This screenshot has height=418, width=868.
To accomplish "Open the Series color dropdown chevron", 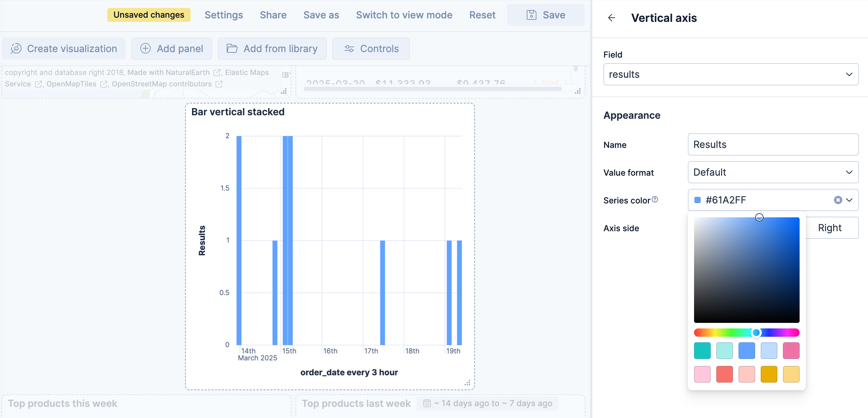I will point(850,200).
